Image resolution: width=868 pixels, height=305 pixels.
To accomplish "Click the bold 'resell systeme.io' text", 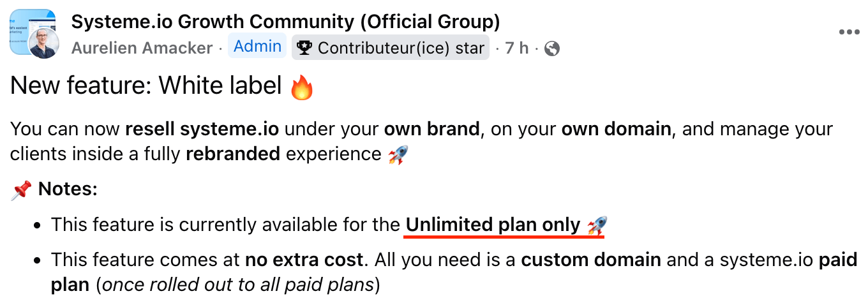I will pos(202,129).
